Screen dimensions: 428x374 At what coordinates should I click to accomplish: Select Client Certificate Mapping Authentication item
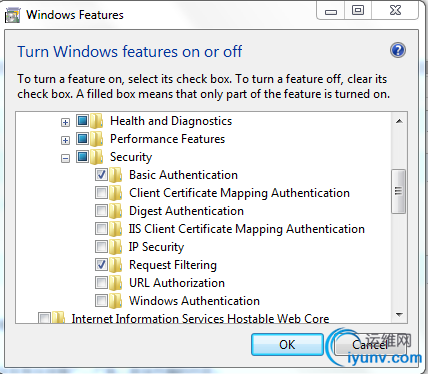click(x=239, y=193)
